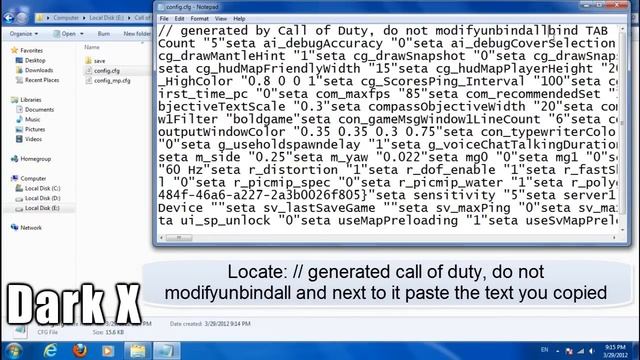Select the config_mp.cfg file in file list
The height and width of the screenshot is (360, 640).
(112, 81)
